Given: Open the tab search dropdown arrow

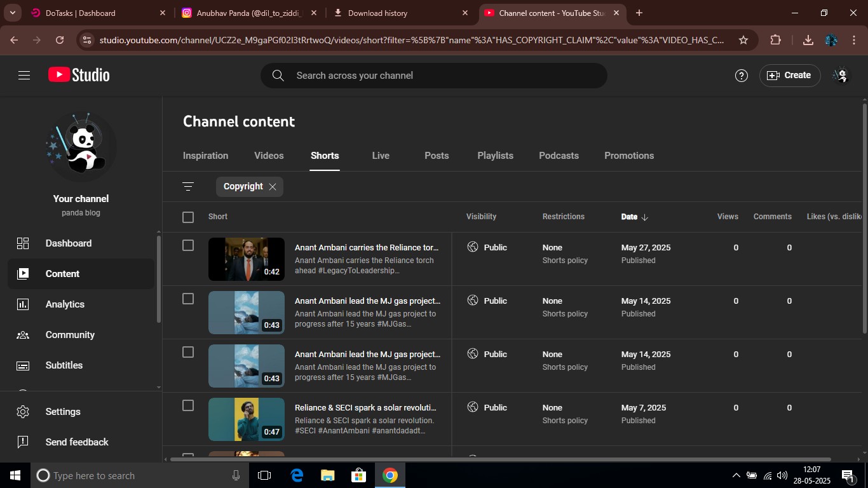Looking at the screenshot, I should (x=13, y=13).
